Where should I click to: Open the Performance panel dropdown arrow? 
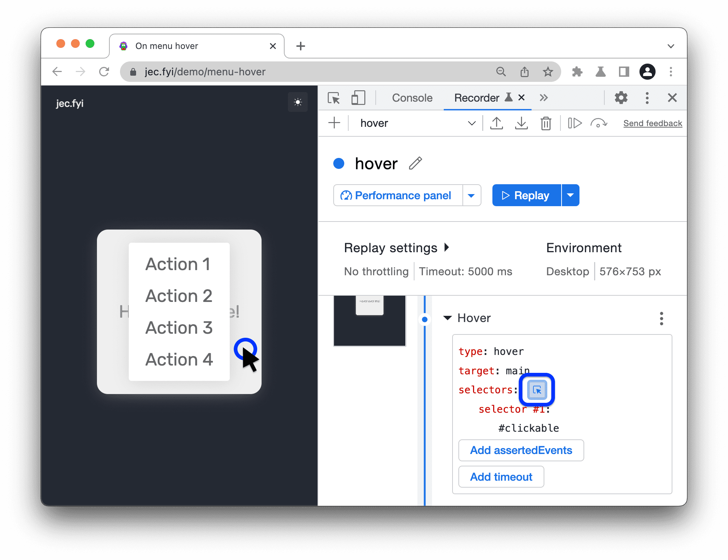(472, 195)
